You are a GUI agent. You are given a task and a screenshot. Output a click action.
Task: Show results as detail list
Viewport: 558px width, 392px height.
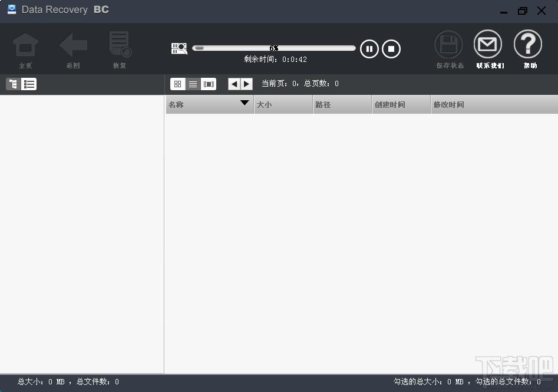pyautogui.click(x=193, y=84)
